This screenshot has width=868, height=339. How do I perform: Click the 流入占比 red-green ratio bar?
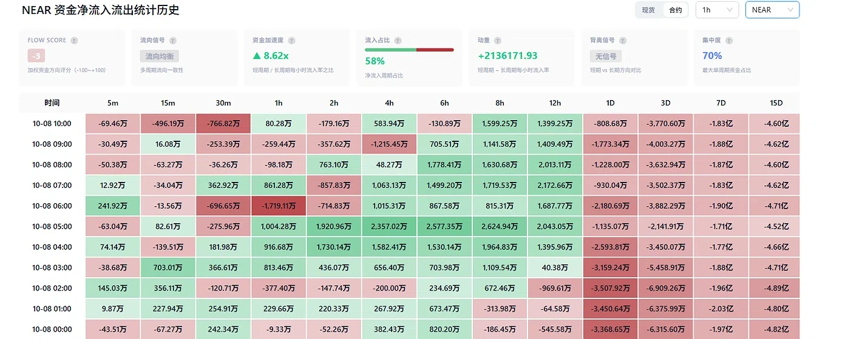click(409, 50)
